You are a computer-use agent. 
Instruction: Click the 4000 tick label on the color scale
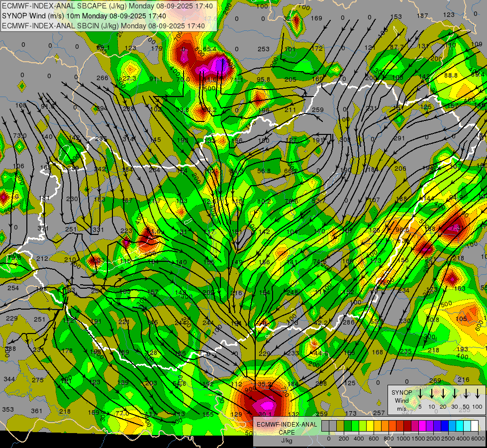point(463,439)
